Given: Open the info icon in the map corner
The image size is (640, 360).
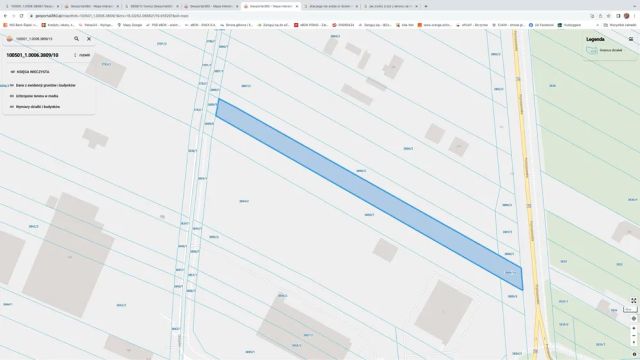Looking at the screenshot, I should coord(634,354).
